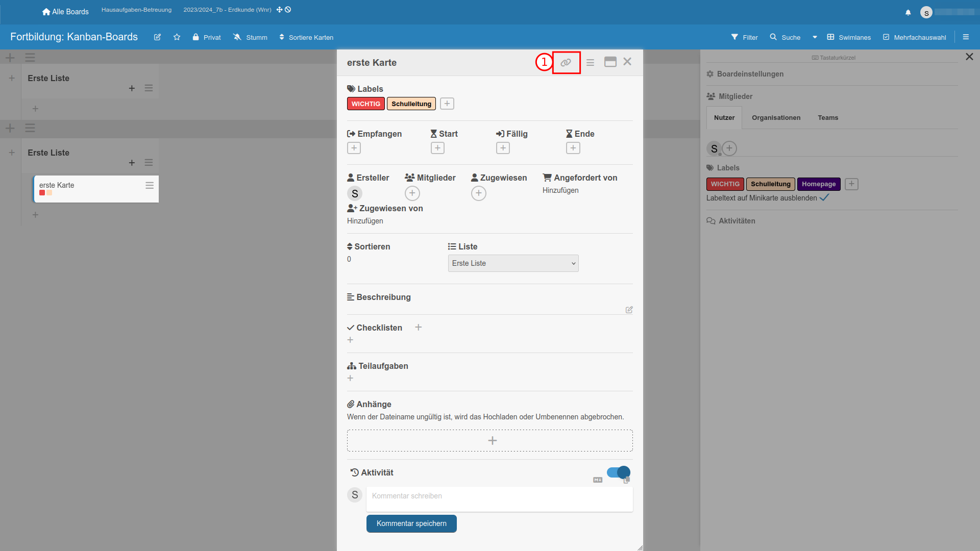Open notifications bell icon

[908, 12]
